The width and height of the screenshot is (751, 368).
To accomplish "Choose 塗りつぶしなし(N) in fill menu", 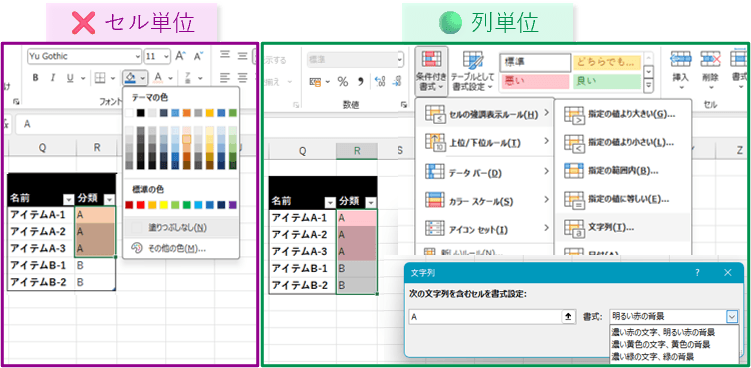I will [x=181, y=227].
